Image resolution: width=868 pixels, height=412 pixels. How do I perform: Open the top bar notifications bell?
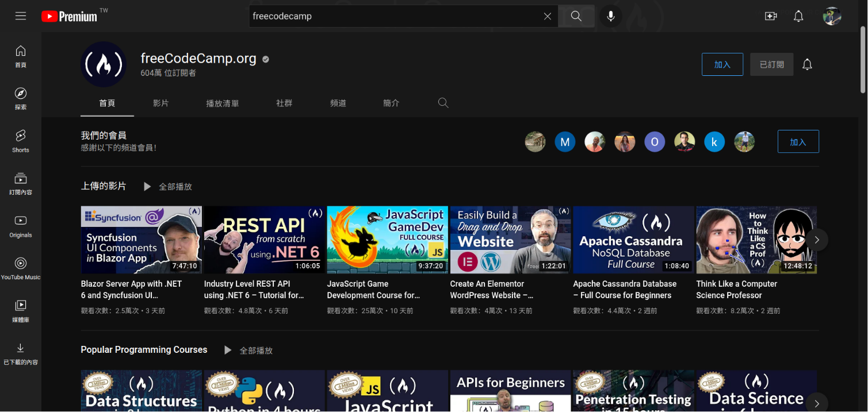coord(798,16)
